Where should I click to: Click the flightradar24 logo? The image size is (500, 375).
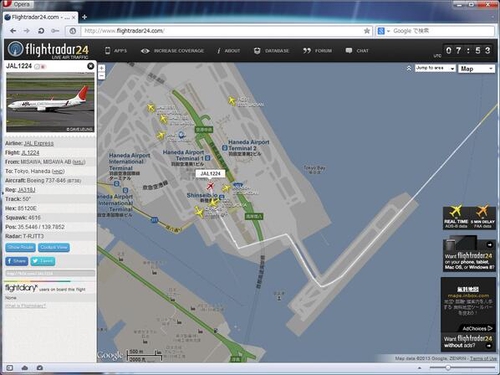click(49, 50)
